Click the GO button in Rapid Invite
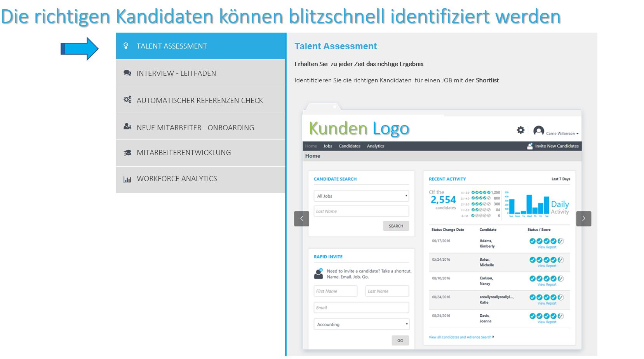Viewport: 644px width, 359px height. point(400,340)
